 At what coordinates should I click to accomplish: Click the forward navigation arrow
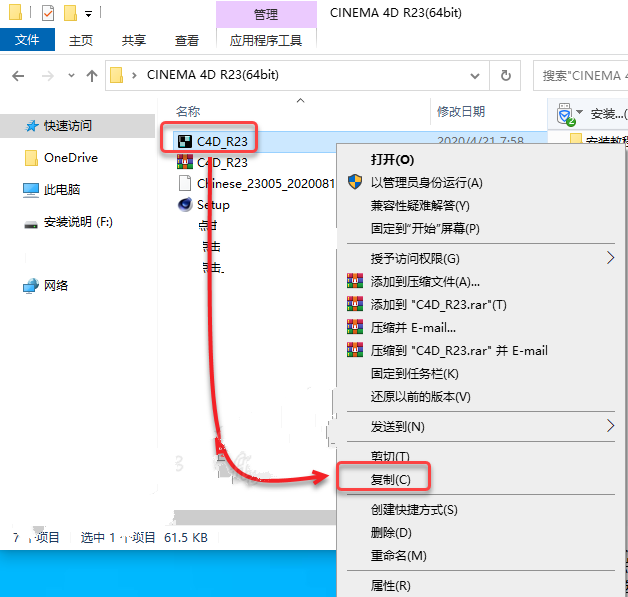tap(48, 76)
